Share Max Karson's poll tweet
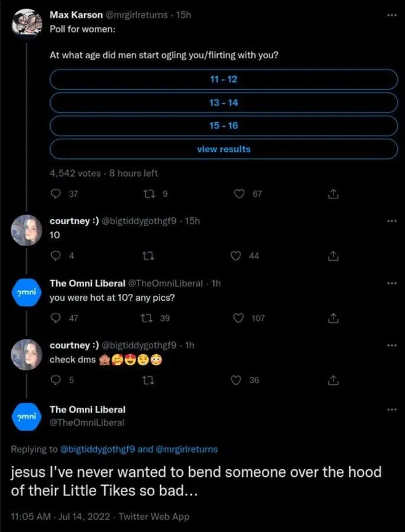This screenshot has width=405, height=532. click(x=333, y=194)
